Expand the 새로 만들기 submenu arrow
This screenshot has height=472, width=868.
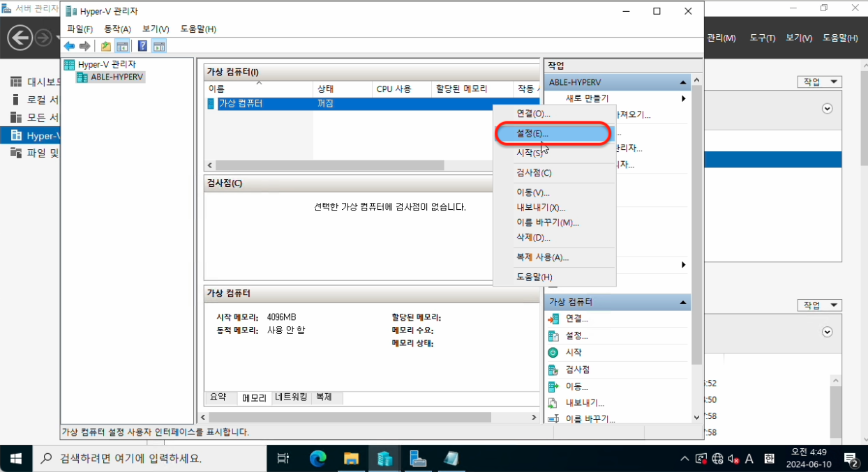click(x=683, y=98)
